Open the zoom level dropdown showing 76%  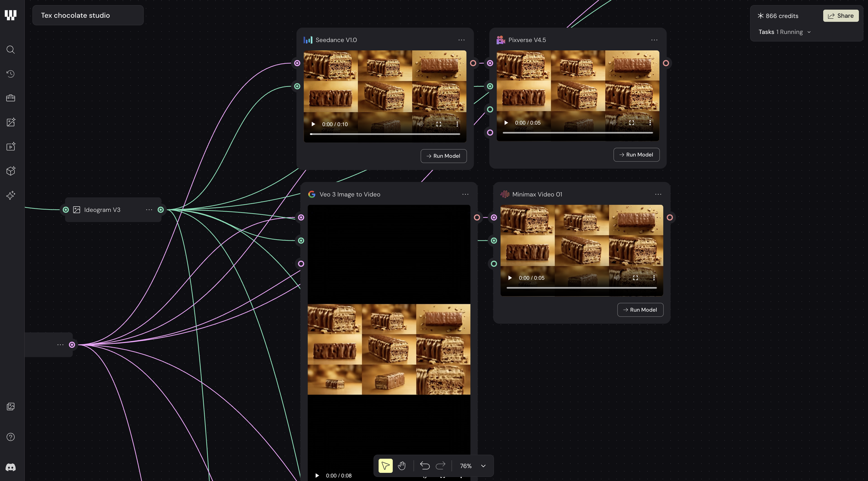(x=472, y=466)
